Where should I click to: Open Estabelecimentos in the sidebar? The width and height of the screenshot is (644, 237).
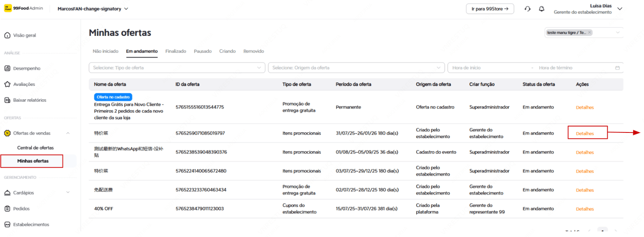point(31,225)
